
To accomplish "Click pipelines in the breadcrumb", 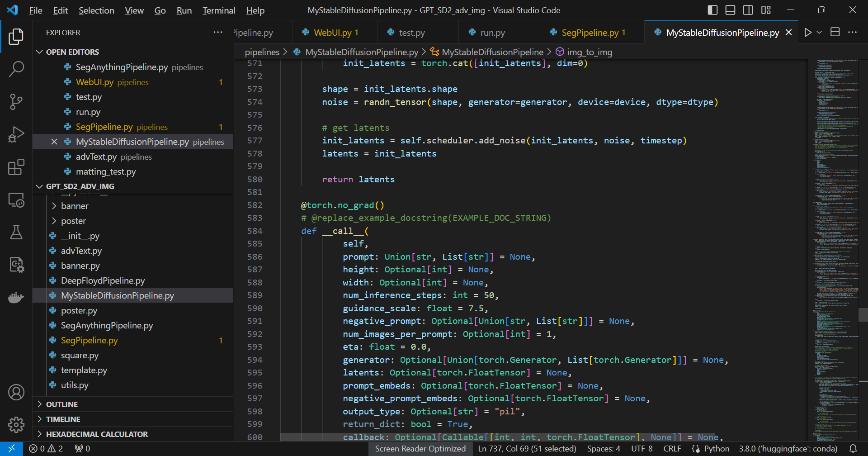I will pyautogui.click(x=262, y=52).
